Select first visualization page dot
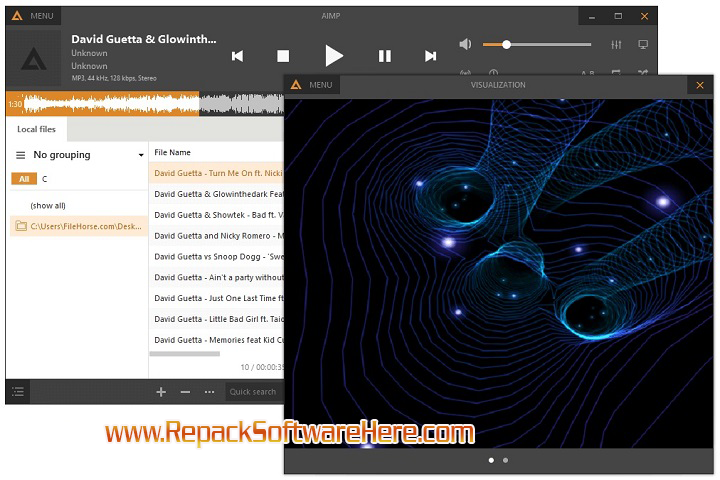The height and width of the screenshot is (480, 720). point(491,460)
